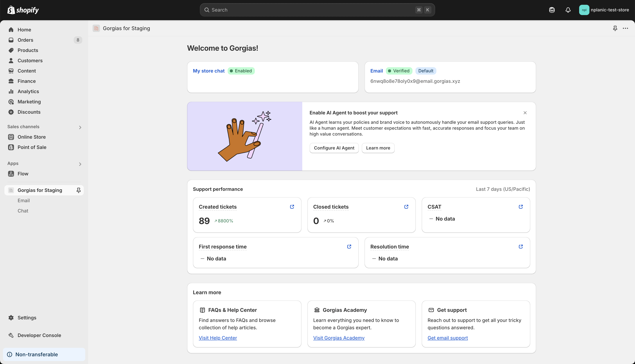Click the 8800% increase indicator
Image resolution: width=635 pixels, height=364 pixels.
[x=224, y=221]
